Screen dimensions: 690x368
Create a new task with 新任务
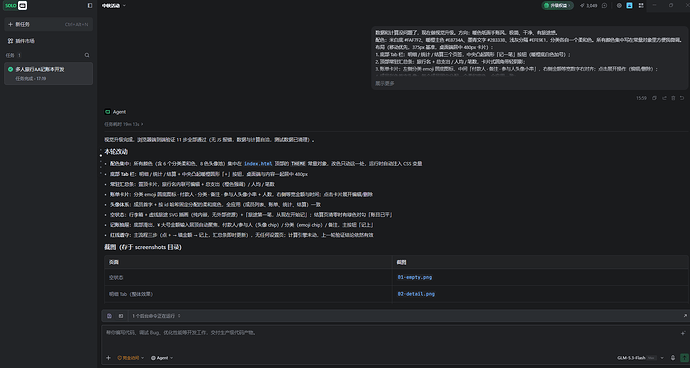[48, 24]
